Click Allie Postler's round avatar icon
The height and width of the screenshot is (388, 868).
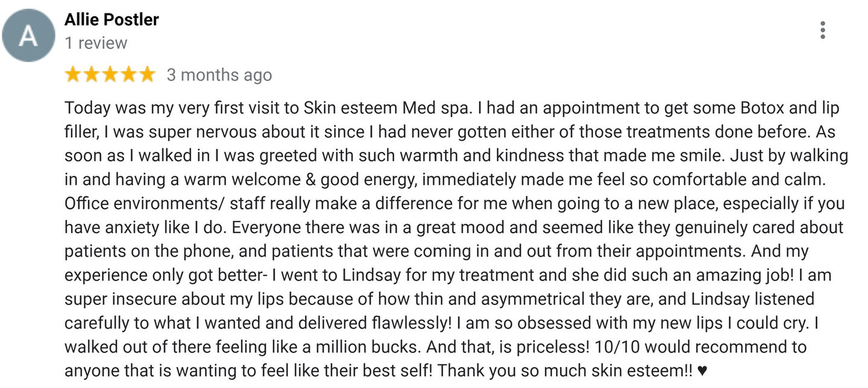pos(28,36)
